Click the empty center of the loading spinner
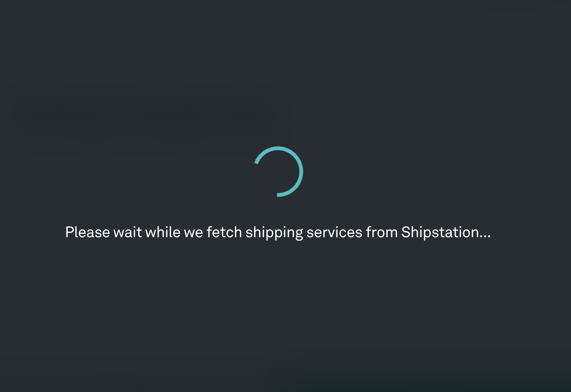The height and width of the screenshot is (392, 571). [x=278, y=172]
